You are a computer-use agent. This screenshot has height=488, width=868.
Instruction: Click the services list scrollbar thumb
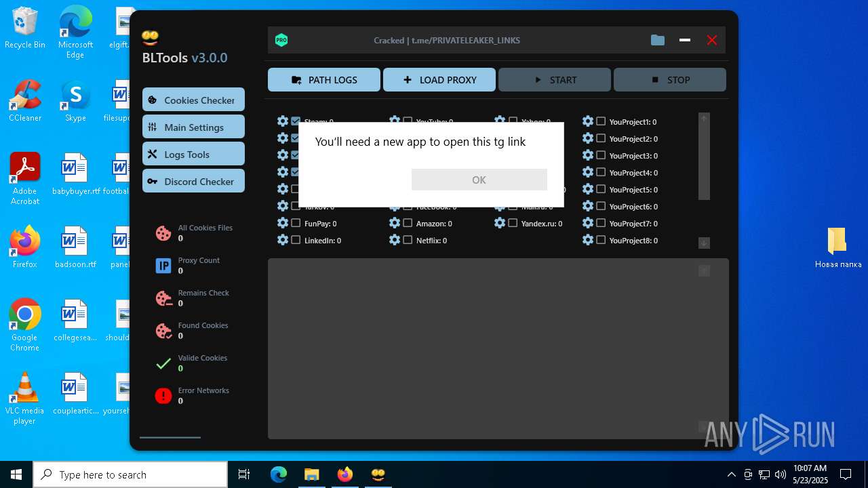pyautogui.click(x=704, y=161)
